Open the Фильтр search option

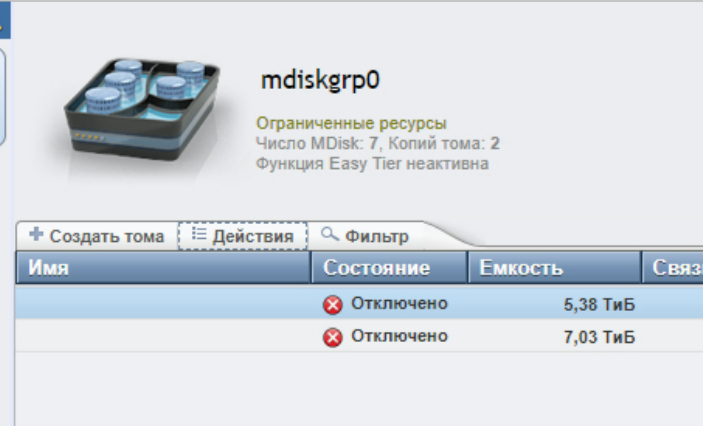[365, 236]
